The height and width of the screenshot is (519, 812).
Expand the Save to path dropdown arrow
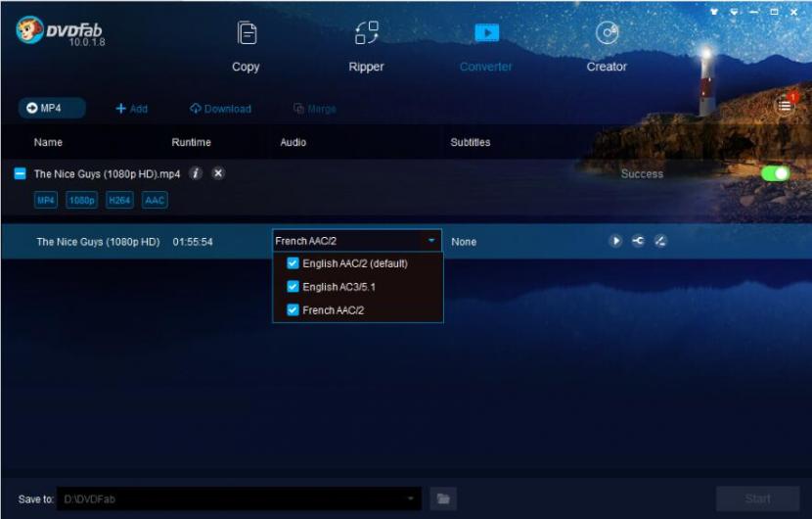pos(410,498)
